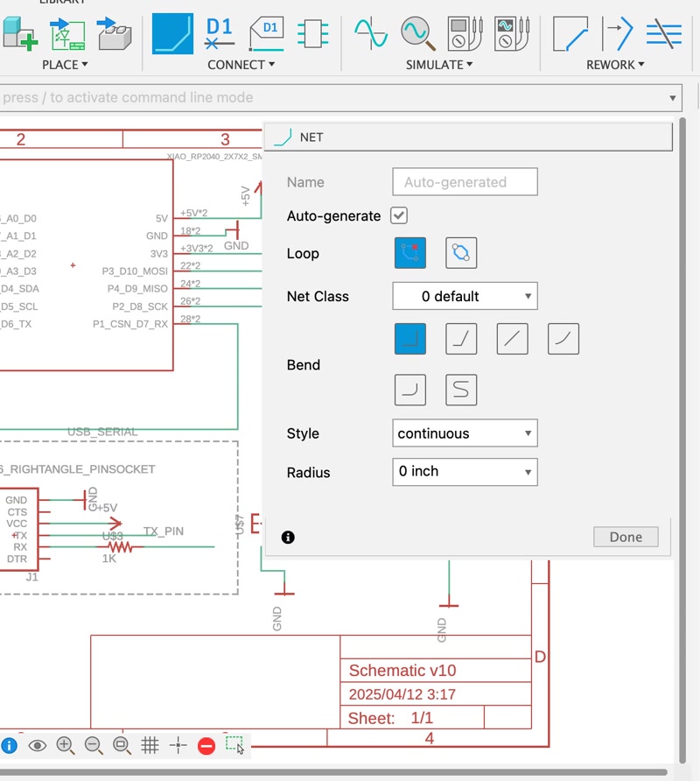Open the Style continuous dropdown
The image size is (700, 781).
pyautogui.click(x=465, y=433)
